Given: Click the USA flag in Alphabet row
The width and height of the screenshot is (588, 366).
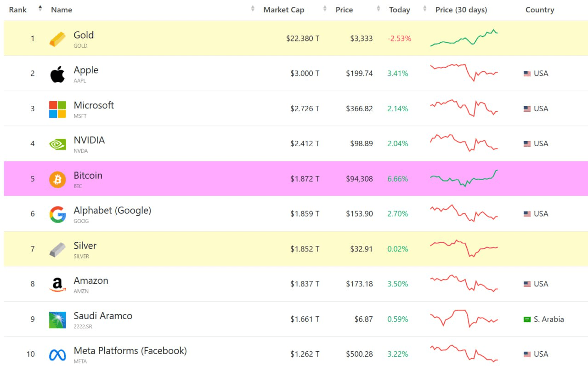Looking at the screenshot, I should pyautogui.click(x=527, y=214).
